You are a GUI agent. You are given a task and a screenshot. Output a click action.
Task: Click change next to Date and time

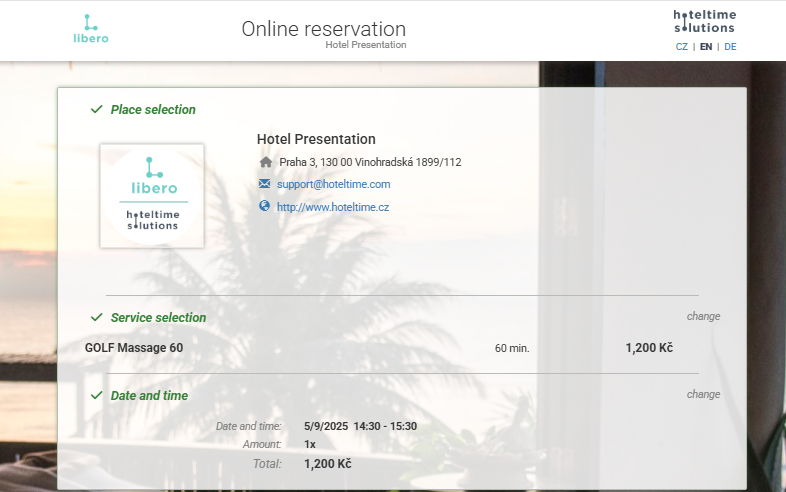(x=703, y=394)
